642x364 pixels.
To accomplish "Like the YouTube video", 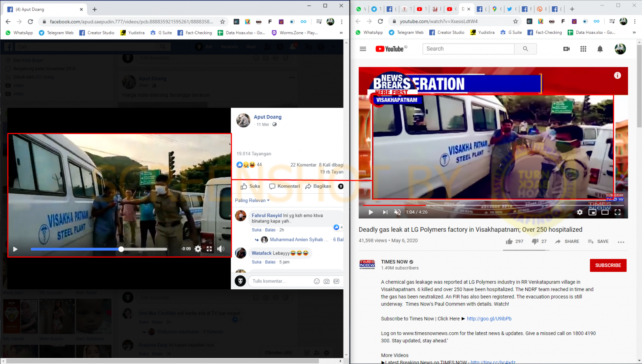I will point(514,241).
